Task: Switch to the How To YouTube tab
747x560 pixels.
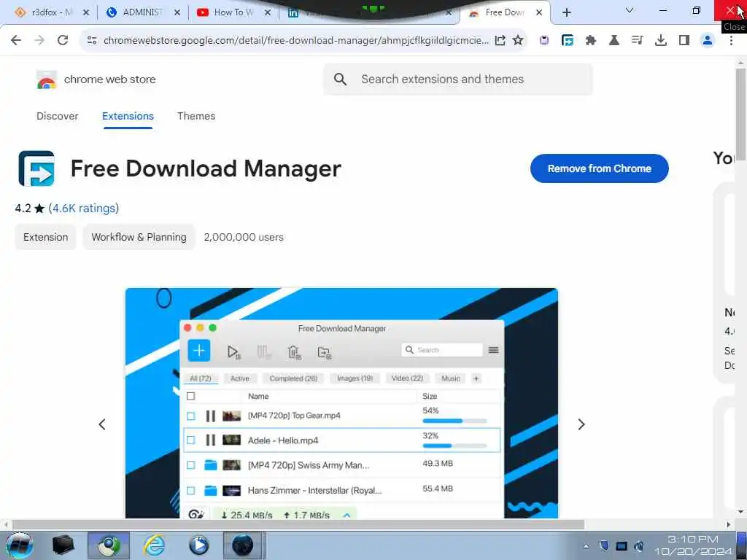Action: [x=233, y=12]
